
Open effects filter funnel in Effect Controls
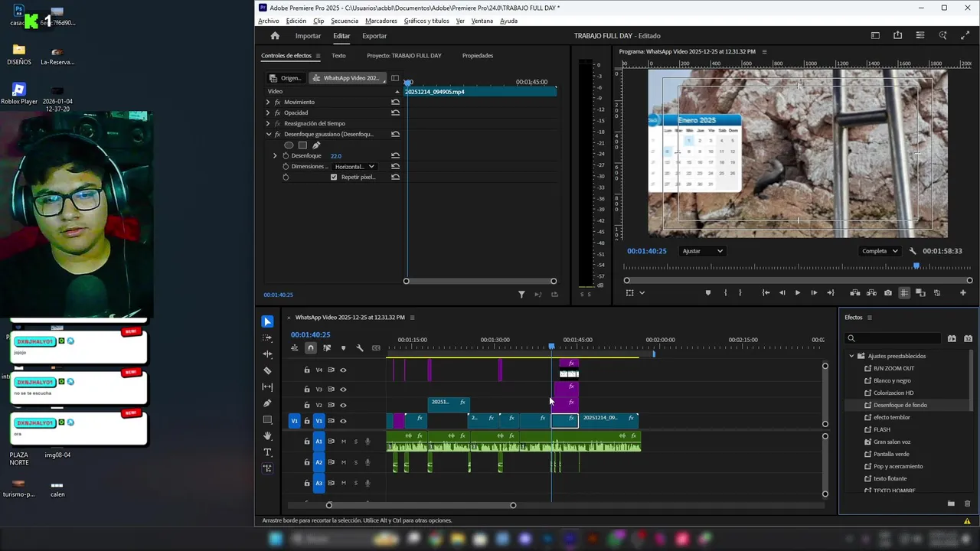pyautogui.click(x=521, y=295)
